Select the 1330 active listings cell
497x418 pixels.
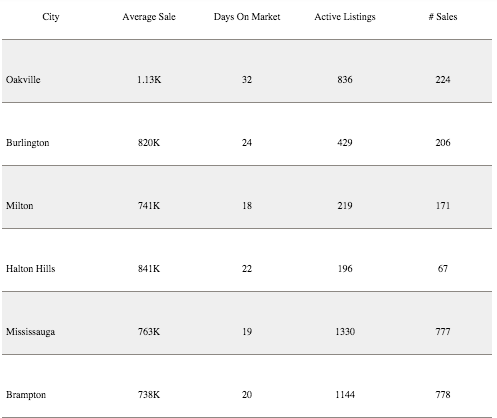point(345,332)
